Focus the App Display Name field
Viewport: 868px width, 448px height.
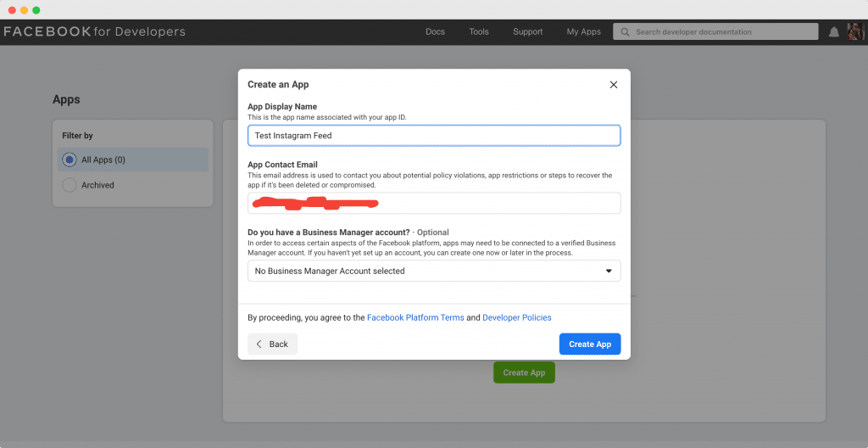pyautogui.click(x=434, y=135)
